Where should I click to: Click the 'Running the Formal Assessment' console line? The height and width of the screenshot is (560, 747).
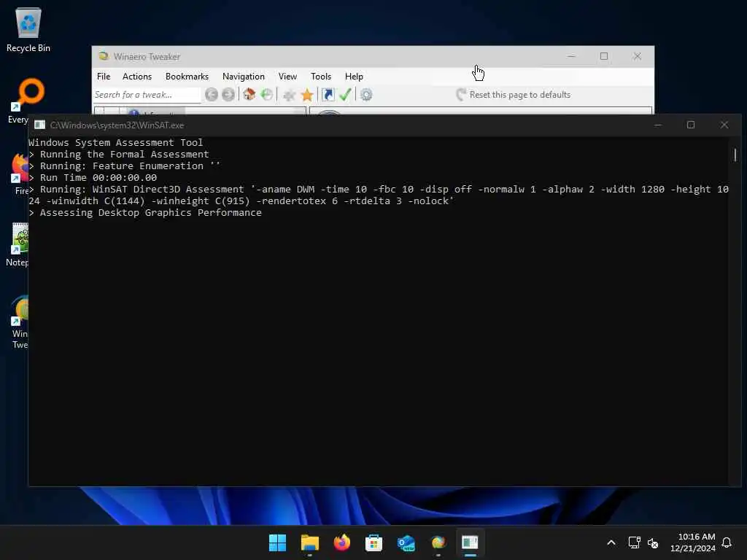pyautogui.click(x=119, y=155)
